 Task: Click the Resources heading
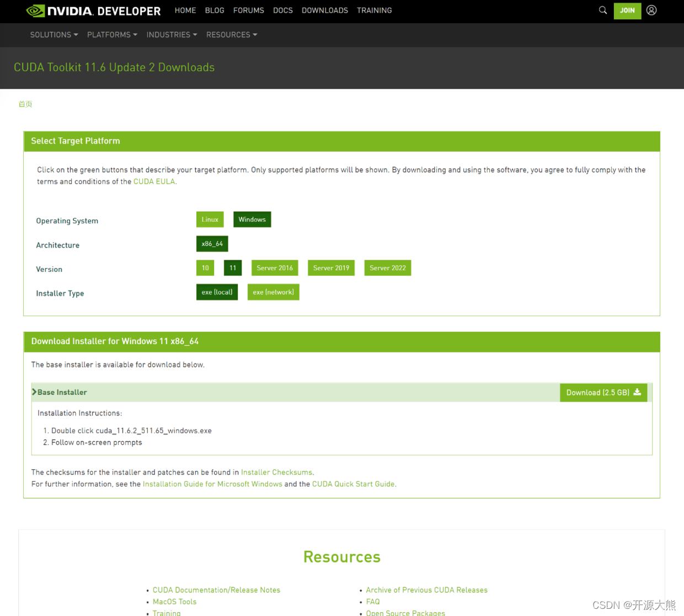click(342, 557)
